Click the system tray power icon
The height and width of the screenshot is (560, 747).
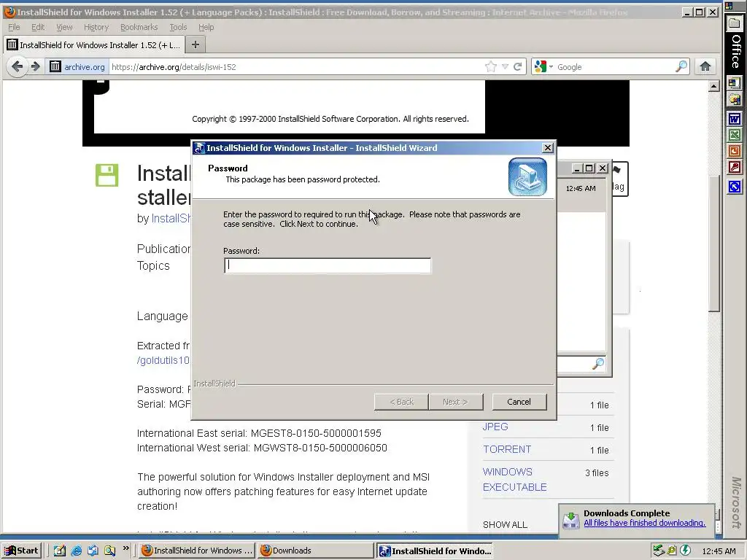(x=685, y=551)
